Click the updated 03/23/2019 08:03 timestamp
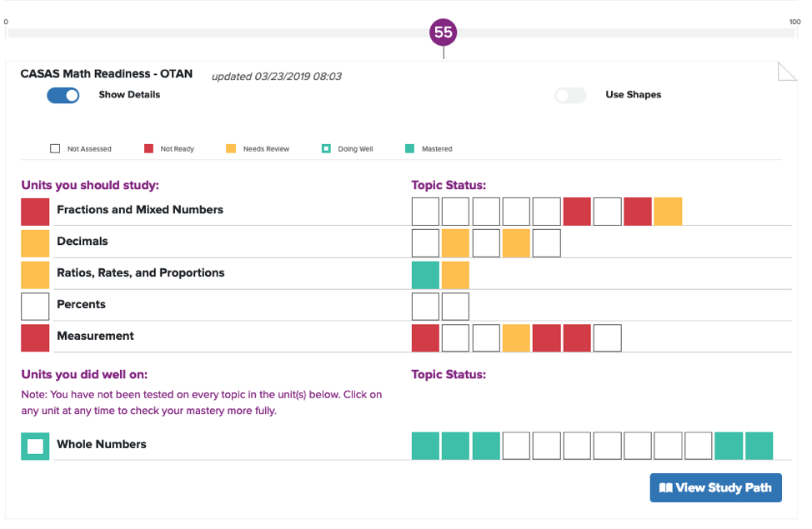 [277, 77]
